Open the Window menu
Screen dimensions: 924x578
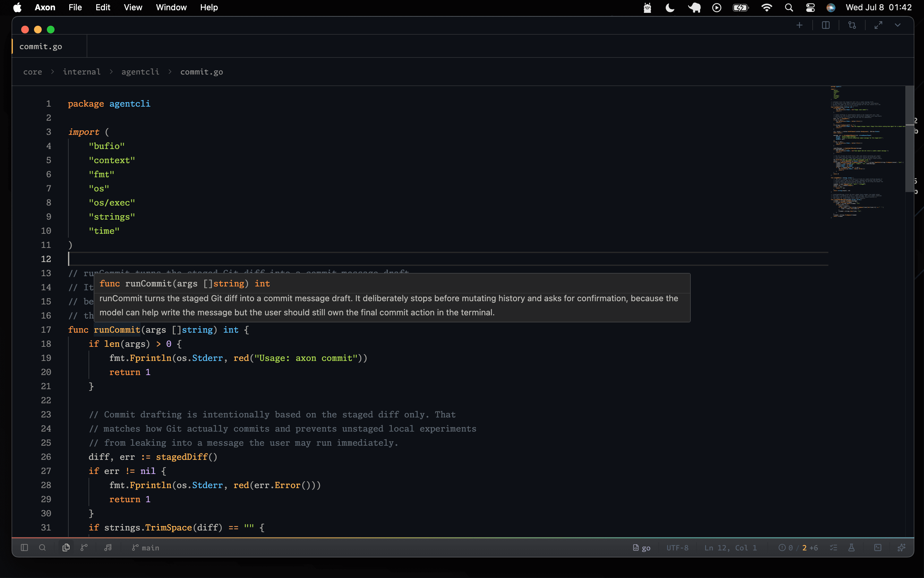coord(171,7)
